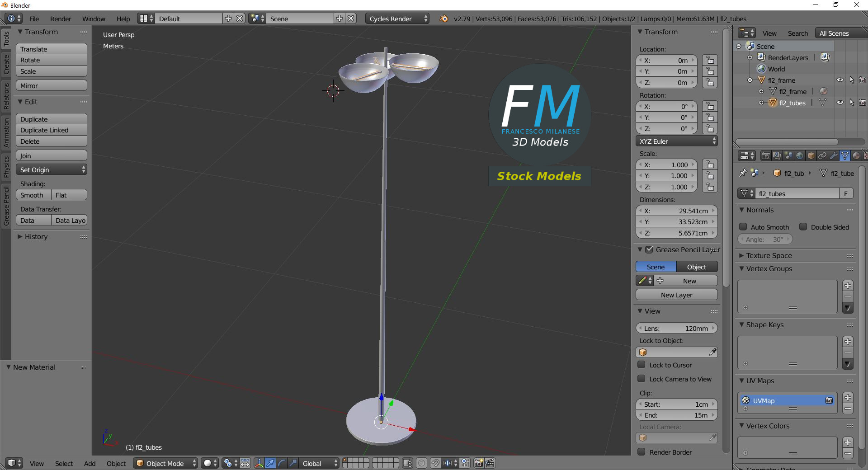The height and width of the screenshot is (470, 868).
Task: Open the Object properties tab (orange cube)
Action: click(811, 156)
